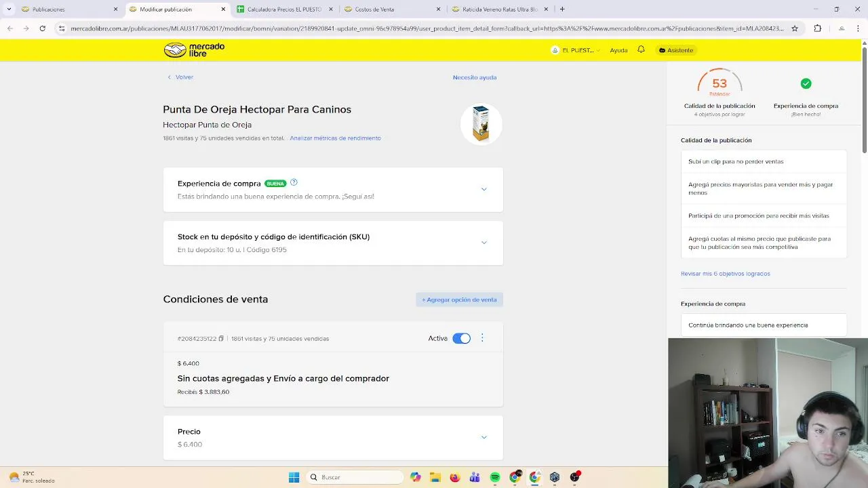The height and width of the screenshot is (488, 868).
Task: Reload the page
Action: click(42, 28)
